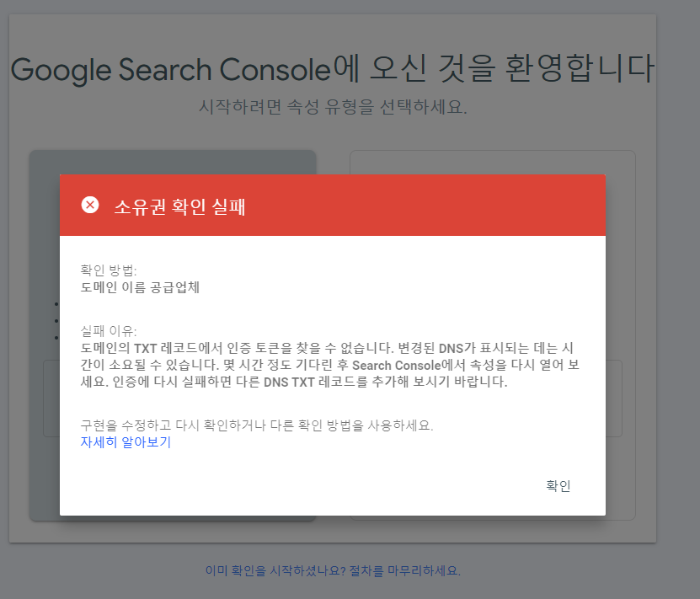Click the 시작하려면 속성 유형을 선택하세요. subtitle
The image size is (700, 599).
[x=333, y=107]
